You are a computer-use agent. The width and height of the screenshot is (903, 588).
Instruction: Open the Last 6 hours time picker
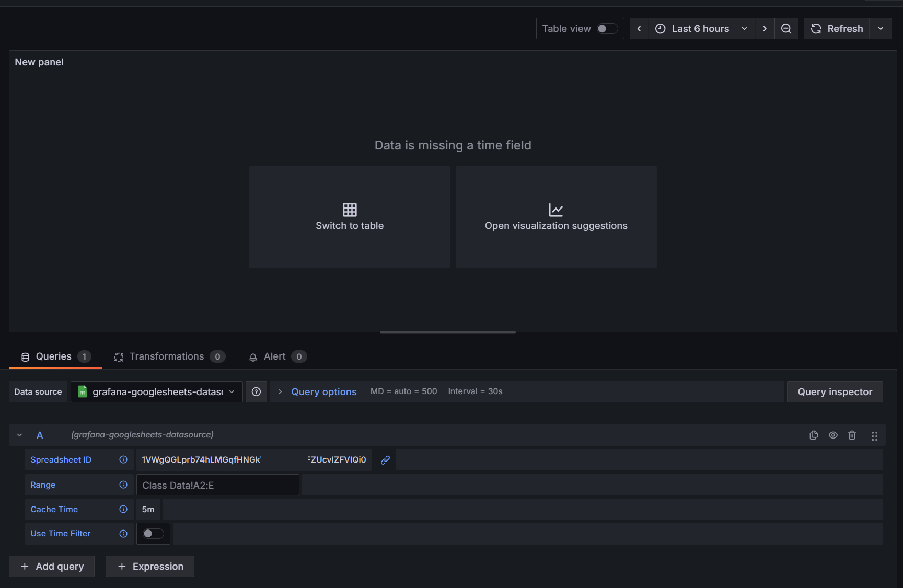pos(701,29)
